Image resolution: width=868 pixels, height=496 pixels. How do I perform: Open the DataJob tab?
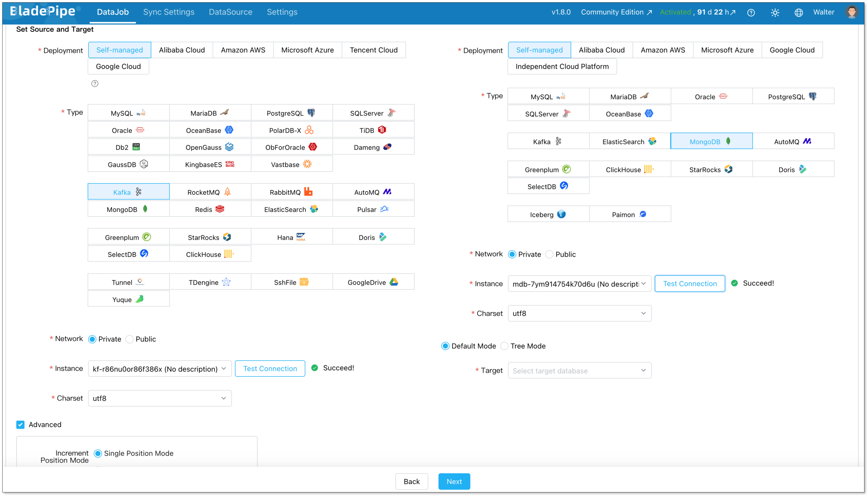113,12
